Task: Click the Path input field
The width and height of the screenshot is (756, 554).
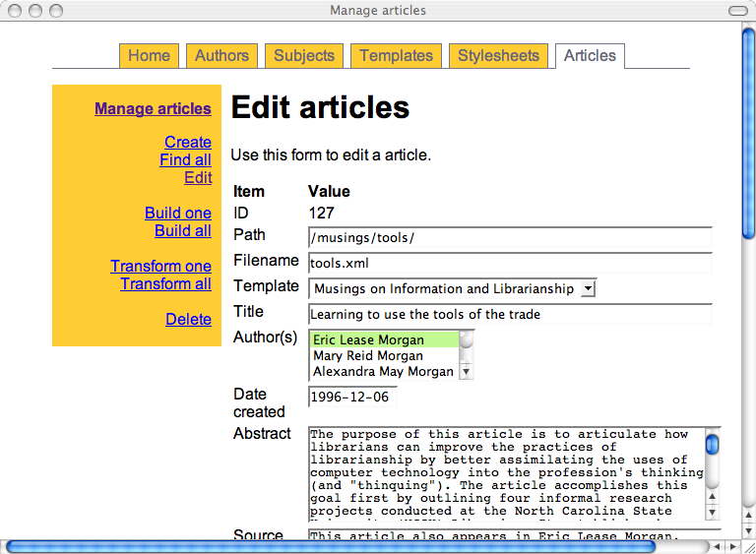Action: pyautogui.click(x=510, y=238)
